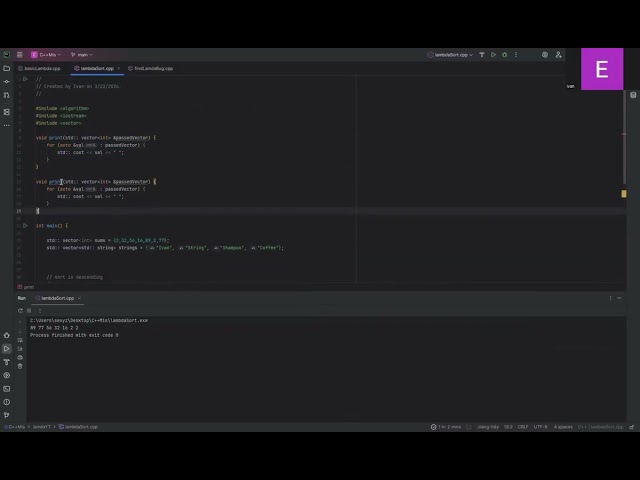Switch to the basicLambda.cpp editor tab
This screenshot has height=480, width=640.
(39, 69)
